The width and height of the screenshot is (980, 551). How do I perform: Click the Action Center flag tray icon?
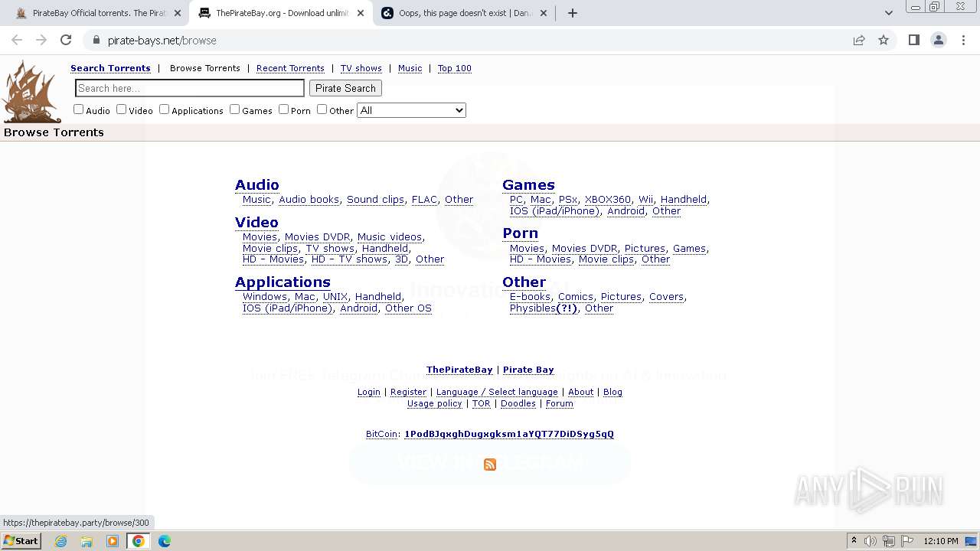point(907,541)
